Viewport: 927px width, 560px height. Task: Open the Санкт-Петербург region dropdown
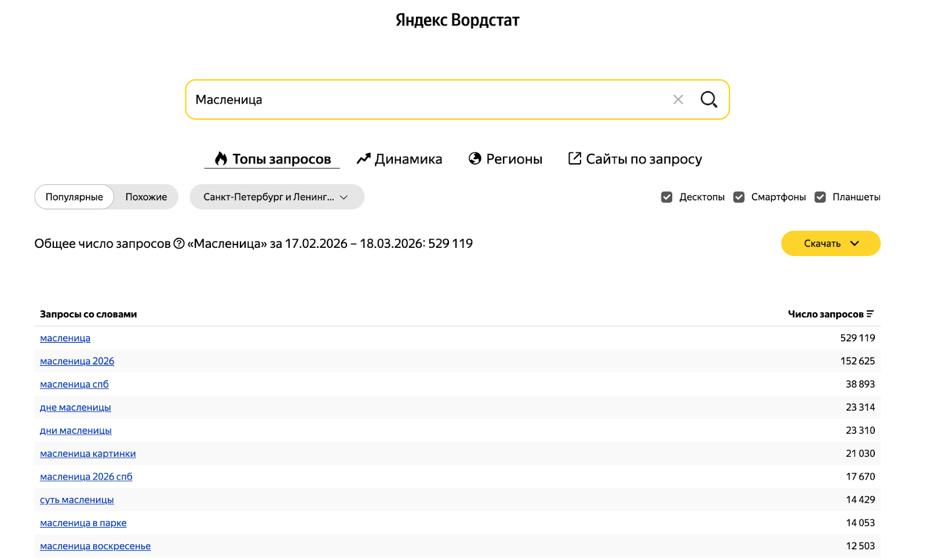276,197
